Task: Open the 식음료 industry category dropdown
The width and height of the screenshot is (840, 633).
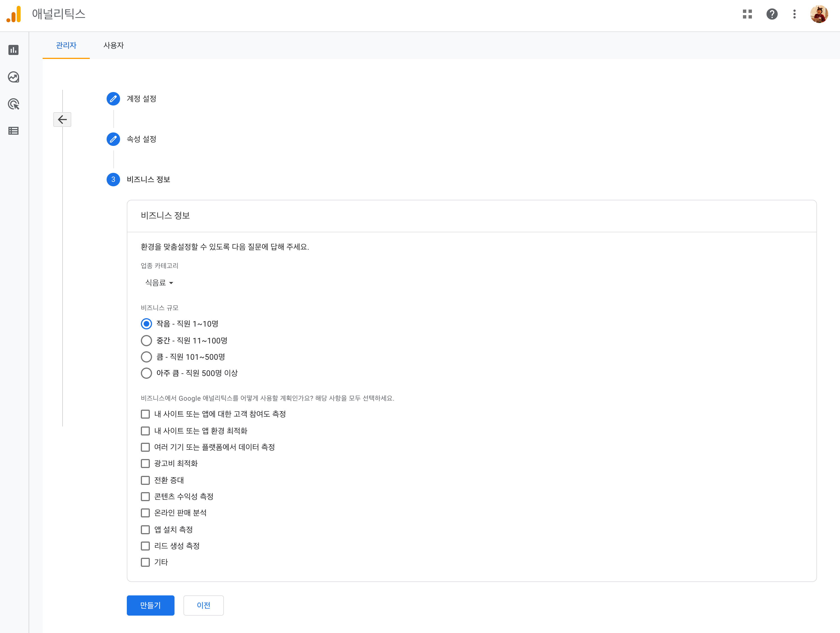Action: pyautogui.click(x=159, y=283)
